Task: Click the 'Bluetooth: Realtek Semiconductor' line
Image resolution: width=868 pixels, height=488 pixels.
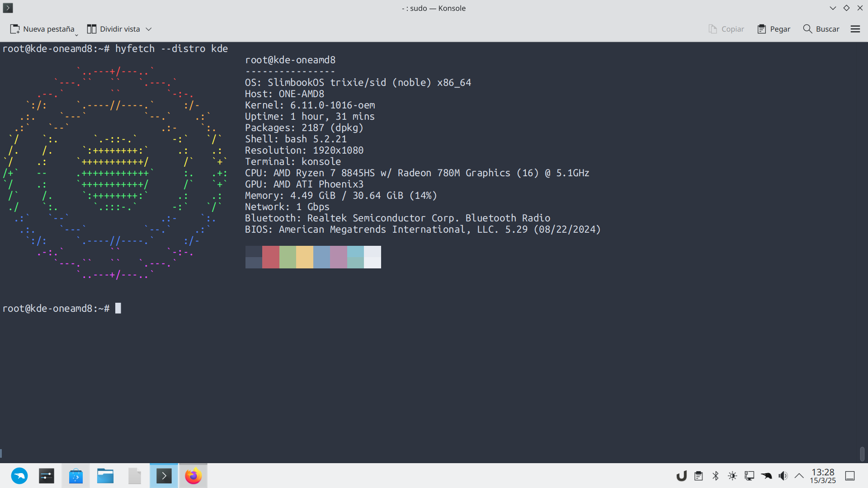Action: pos(397,218)
